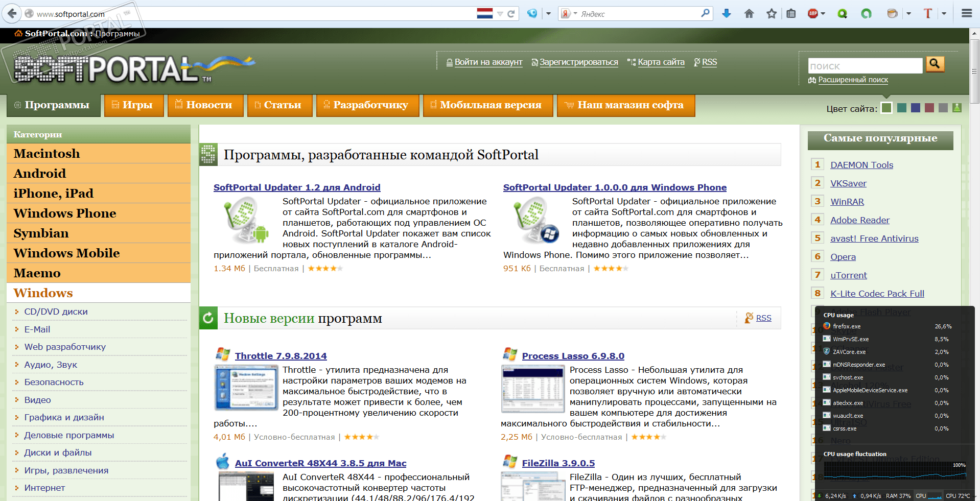Open the FileZilla 3.9.0.5 link

[558, 463]
